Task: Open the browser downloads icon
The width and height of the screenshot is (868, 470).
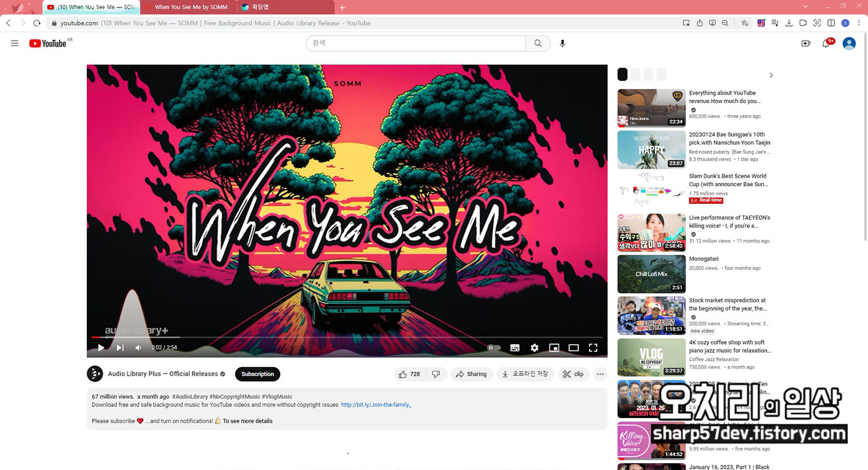Action: pos(789,23)
